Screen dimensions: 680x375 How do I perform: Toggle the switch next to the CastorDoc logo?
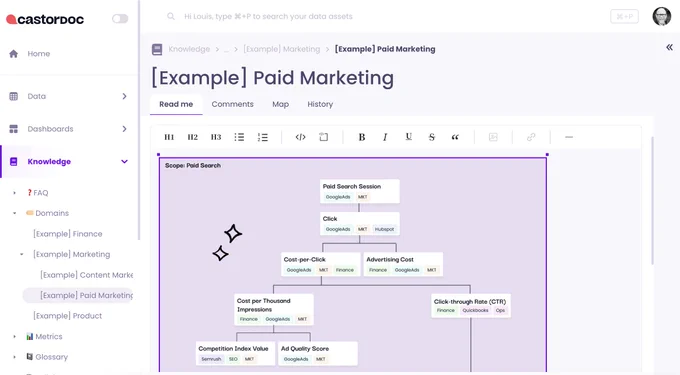coord(120,19)
